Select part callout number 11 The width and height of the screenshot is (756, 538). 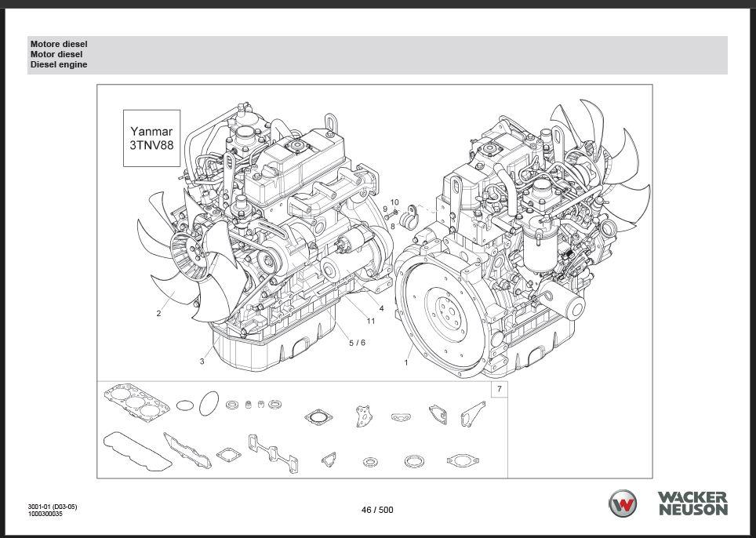370,321
